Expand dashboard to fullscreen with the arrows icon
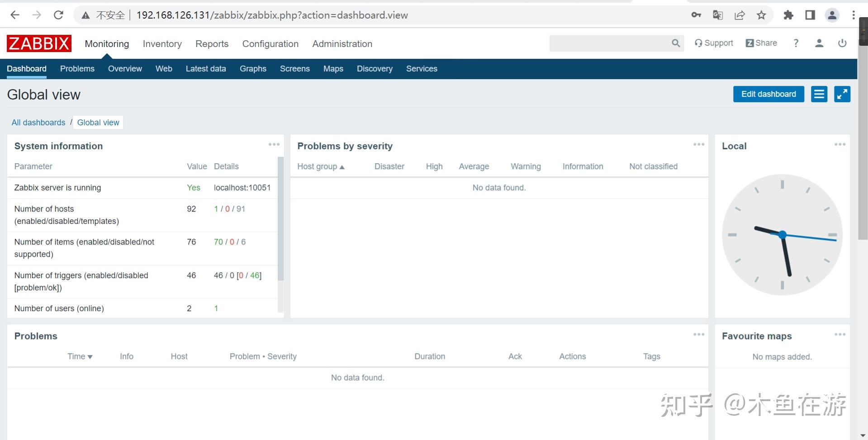The image size is (868, 440). point(842,94)
